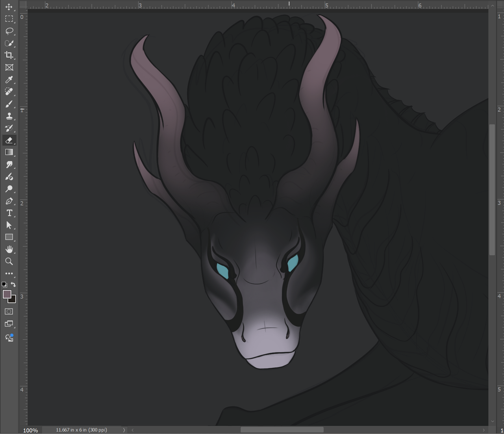Click the horizontal scrollbar thumb
Image resolution: width=504 pixels, height=434 pixels.
tap(282, 430)
